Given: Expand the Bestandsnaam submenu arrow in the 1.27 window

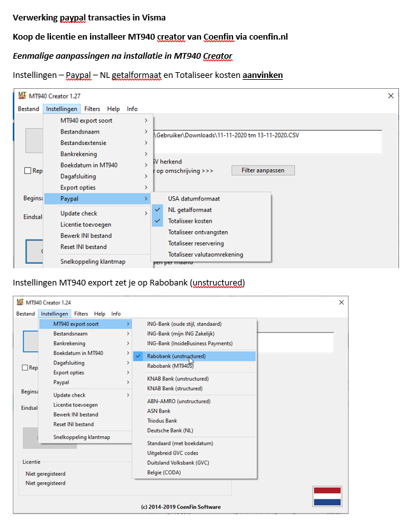Looking at the screenshot, I should click(x=146, y=132).
